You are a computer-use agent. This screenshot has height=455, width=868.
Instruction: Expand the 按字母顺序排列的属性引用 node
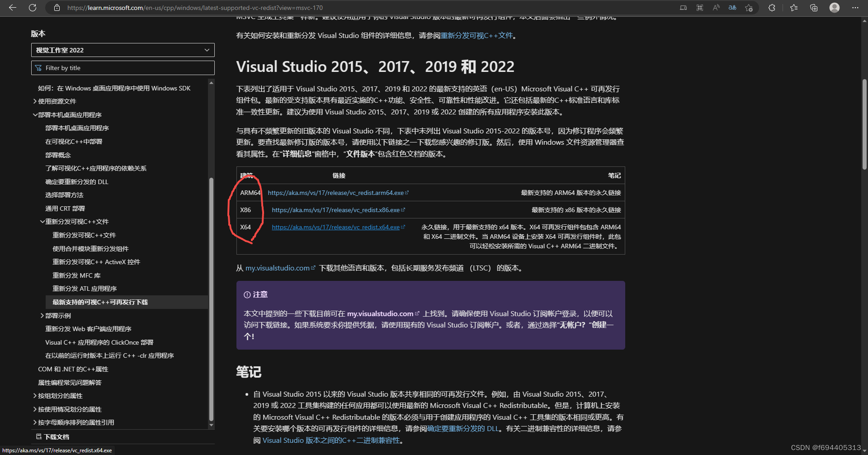pyautogui.click(x=35, y=422)
